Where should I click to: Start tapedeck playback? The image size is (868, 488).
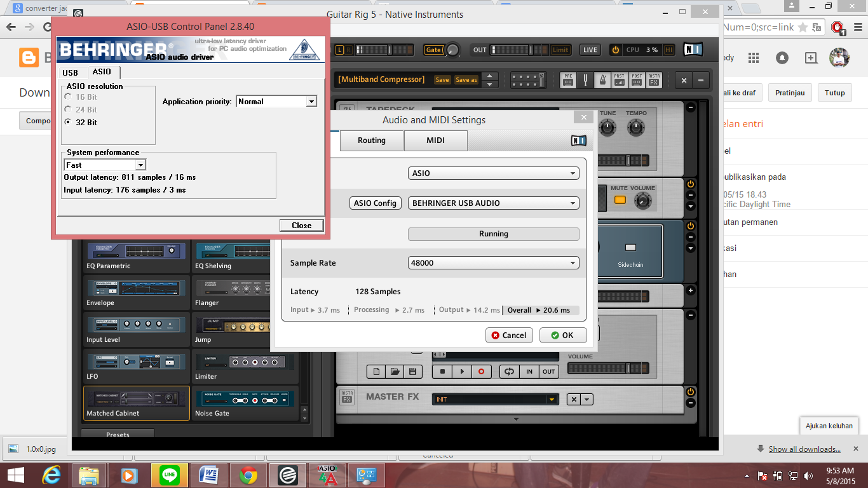point(462,372)
